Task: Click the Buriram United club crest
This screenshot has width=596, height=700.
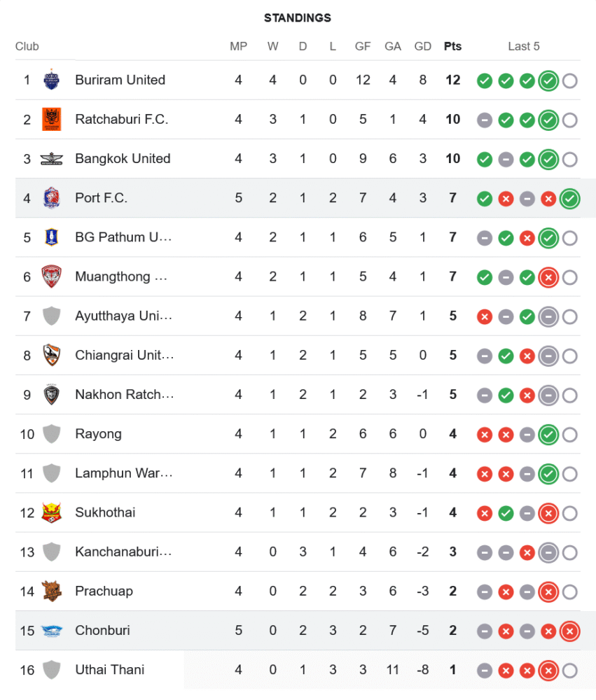Action: click(x=51, y=80)
